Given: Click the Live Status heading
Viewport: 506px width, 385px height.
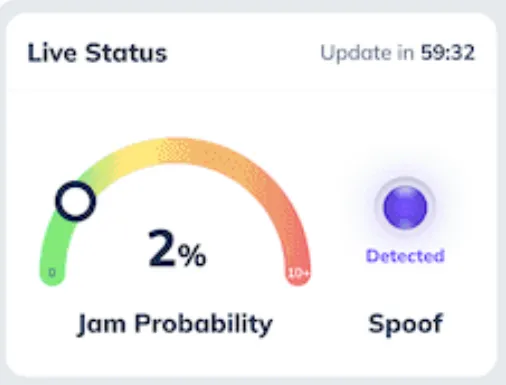Looking at the screenshot, I should (97, 53).
